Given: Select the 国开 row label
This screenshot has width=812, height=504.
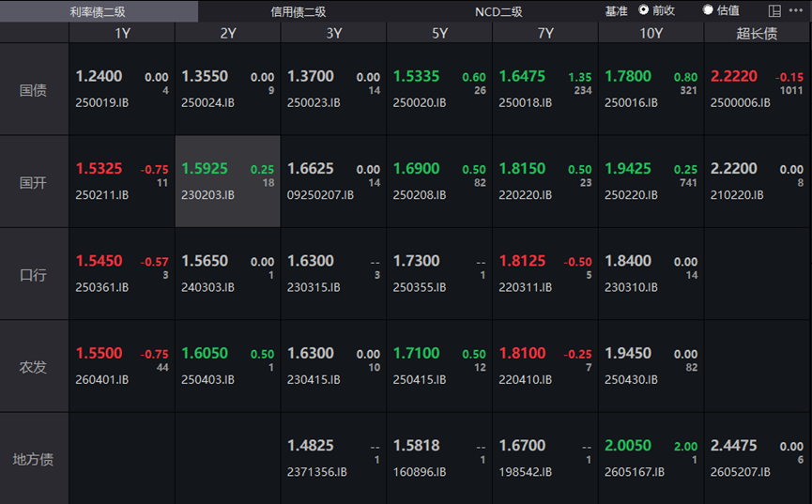Looking at the screenshot, I should coord(34,182).
